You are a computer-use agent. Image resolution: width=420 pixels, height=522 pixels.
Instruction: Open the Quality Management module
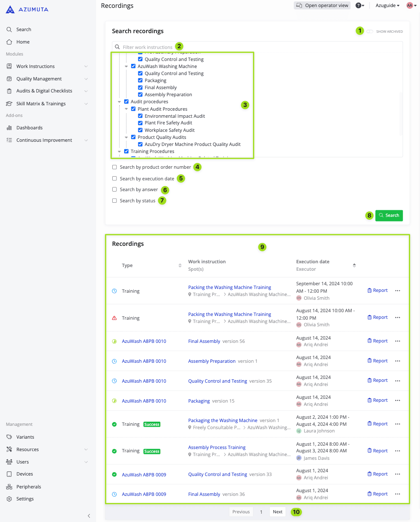tap(39, 78)
